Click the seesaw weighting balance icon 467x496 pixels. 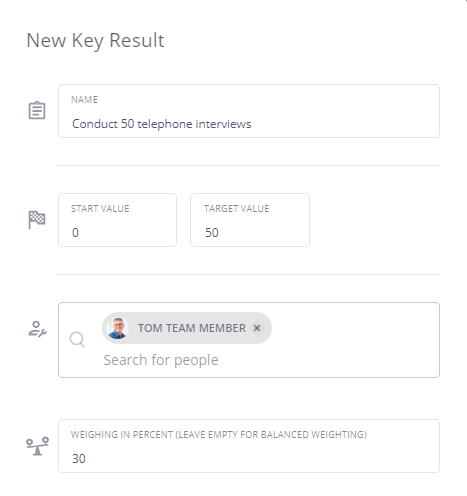point(37,446)
